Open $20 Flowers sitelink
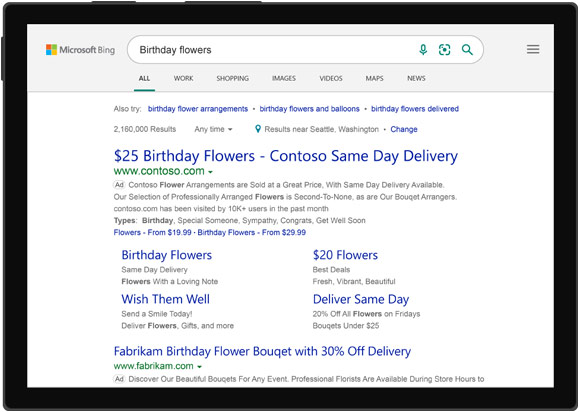 [x=345, y=255]
